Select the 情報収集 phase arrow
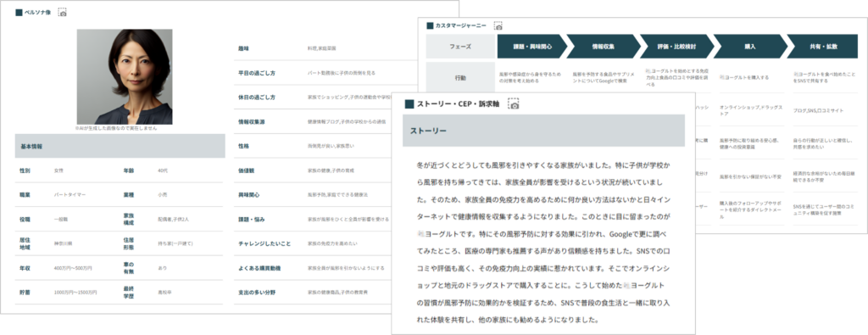This screenshot has height=335, width=868. tap(603, 47)
